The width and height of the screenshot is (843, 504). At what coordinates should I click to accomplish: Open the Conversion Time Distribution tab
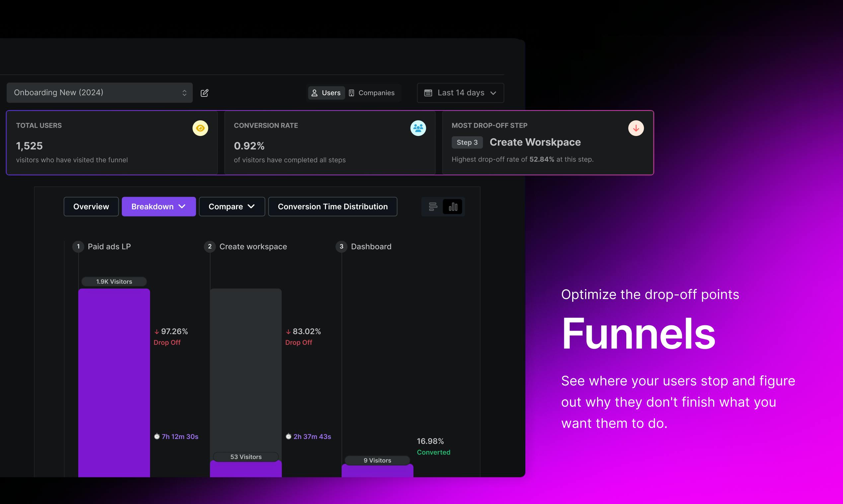coord(333,207)
